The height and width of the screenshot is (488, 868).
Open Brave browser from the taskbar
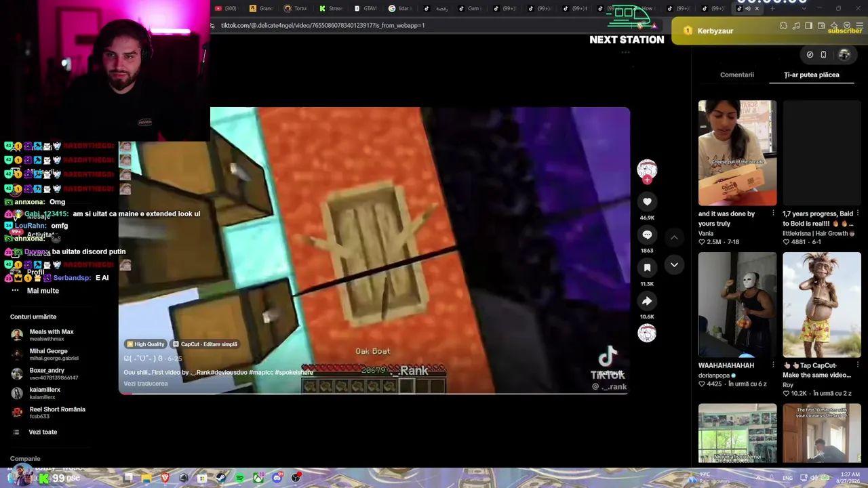tap(165, 479)
